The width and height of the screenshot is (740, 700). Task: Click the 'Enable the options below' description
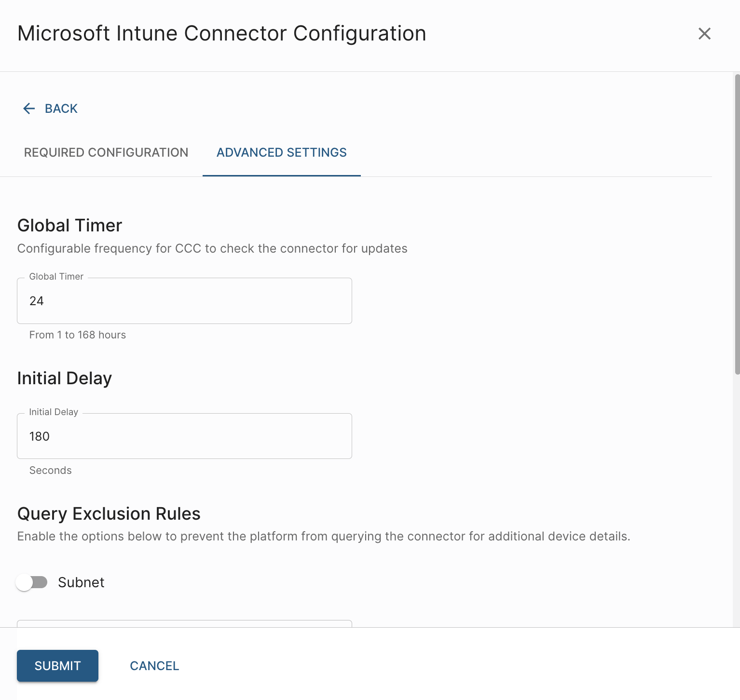[x=324, y=537]
